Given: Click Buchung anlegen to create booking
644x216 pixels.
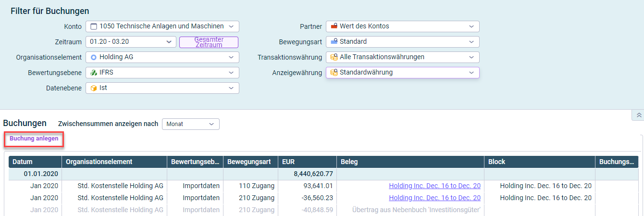Looking at the screenshot, I should 34,139.
